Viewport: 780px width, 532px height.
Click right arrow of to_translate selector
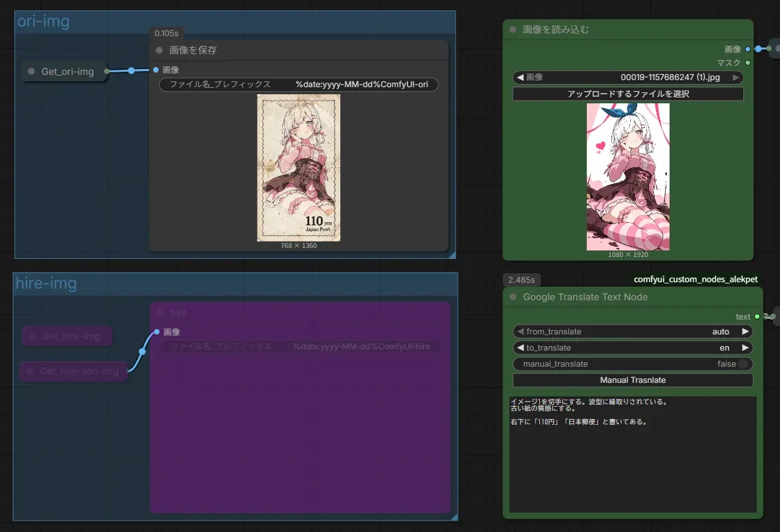(x=745, y=348)
